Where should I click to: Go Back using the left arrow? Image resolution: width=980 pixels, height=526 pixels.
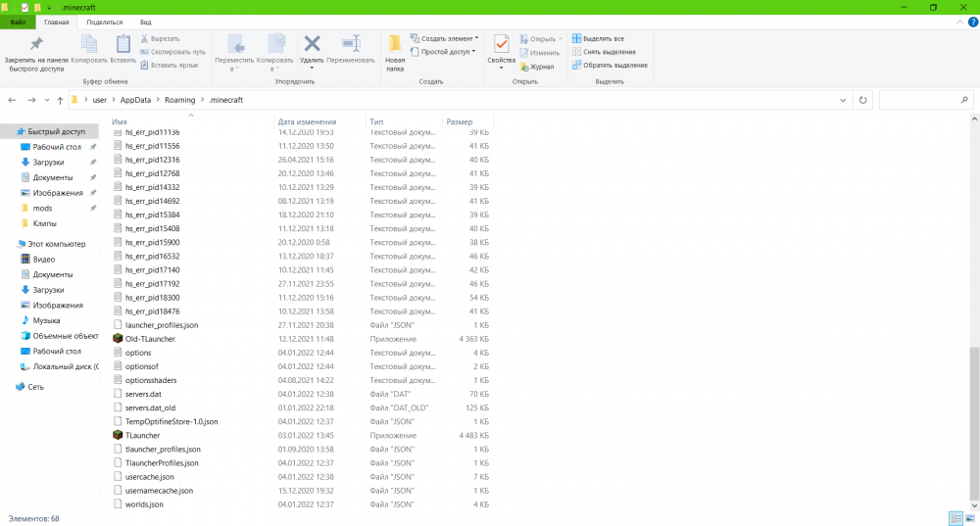[x=12, y=100]
